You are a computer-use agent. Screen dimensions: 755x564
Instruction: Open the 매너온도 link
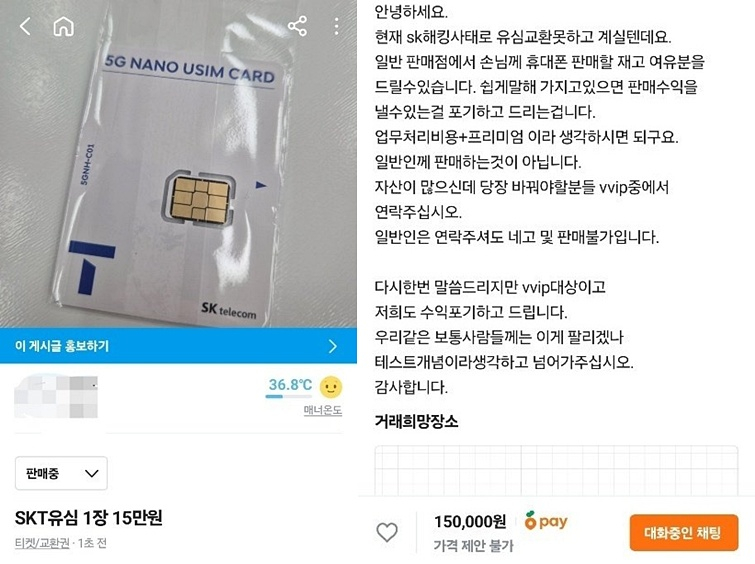(323, 410)
